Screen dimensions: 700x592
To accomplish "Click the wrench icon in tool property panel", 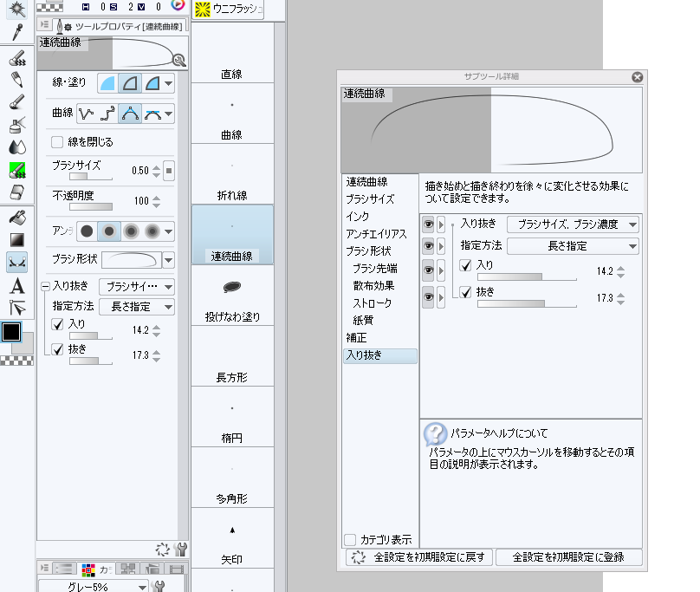I will click(x=180, y=549).
